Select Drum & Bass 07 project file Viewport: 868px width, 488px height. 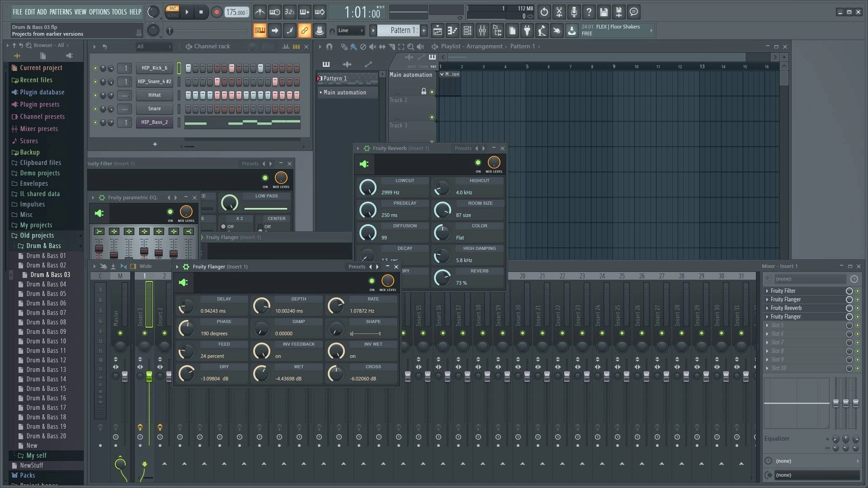point(46,313)
